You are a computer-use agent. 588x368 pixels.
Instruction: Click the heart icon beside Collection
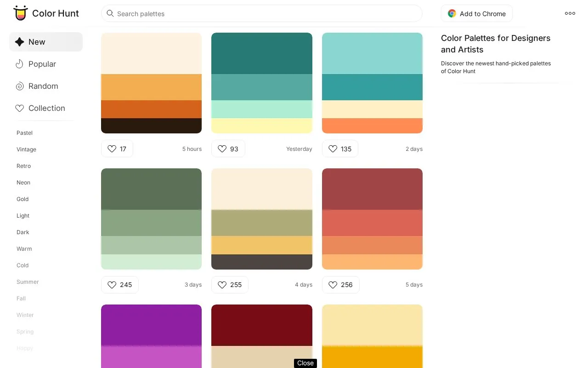(19, 108)
